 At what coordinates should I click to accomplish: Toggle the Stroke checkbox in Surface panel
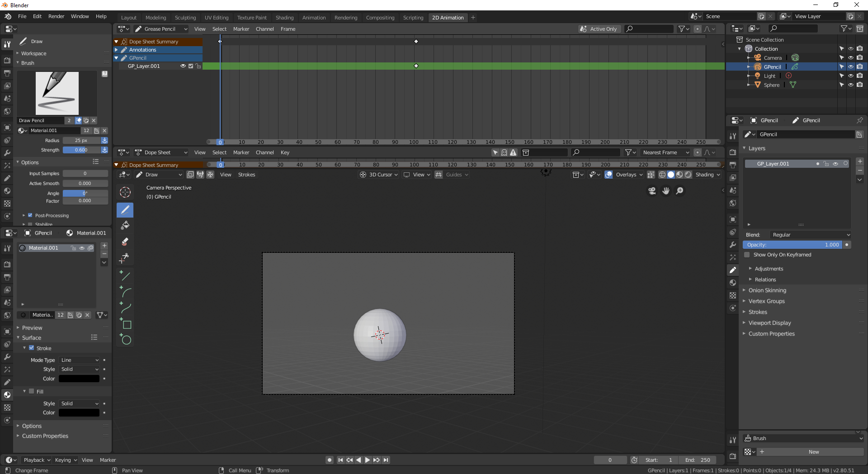coord(32,348)
